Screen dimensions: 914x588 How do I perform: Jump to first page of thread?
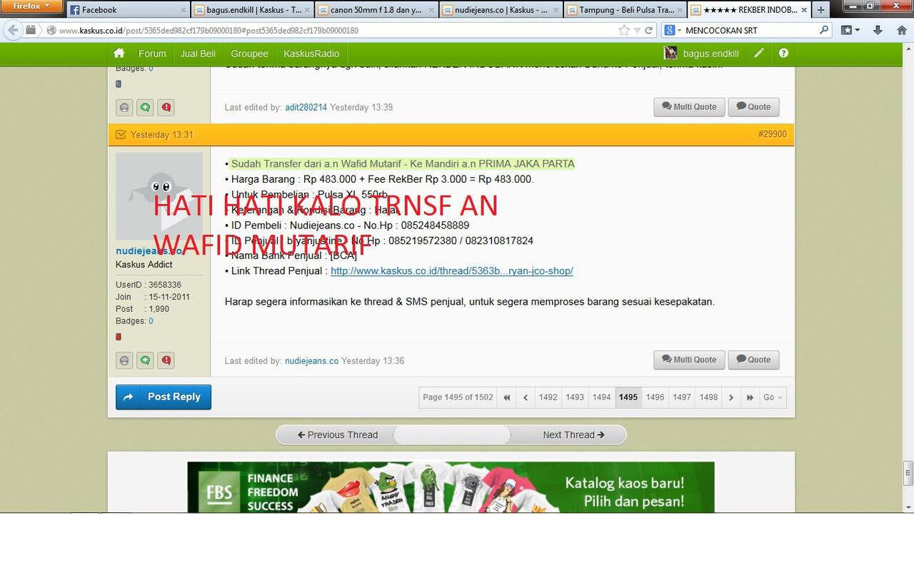click(x=507, y=397)
